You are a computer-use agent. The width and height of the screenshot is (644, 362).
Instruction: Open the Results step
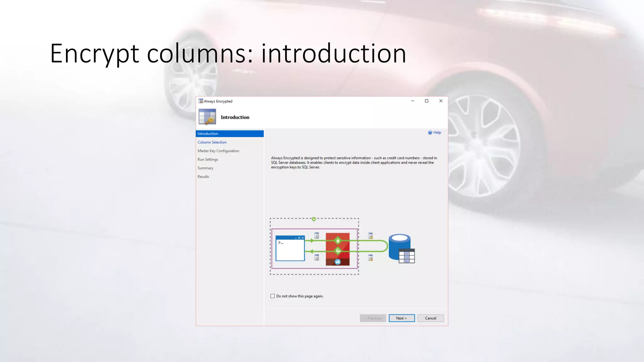(x=203, y=177)
